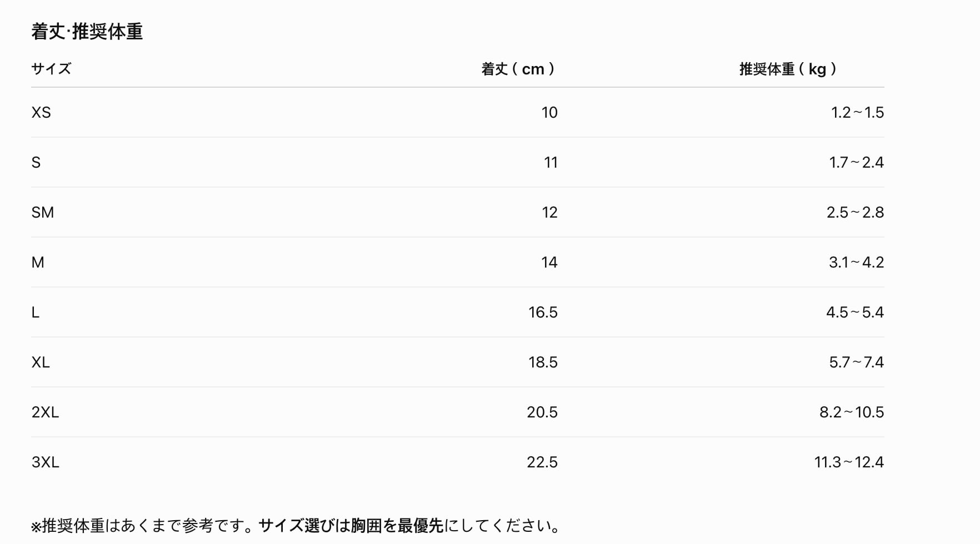Click the 22.5 length value for 3XL
This screenshot has width=980, height=544.
point(542,462)
